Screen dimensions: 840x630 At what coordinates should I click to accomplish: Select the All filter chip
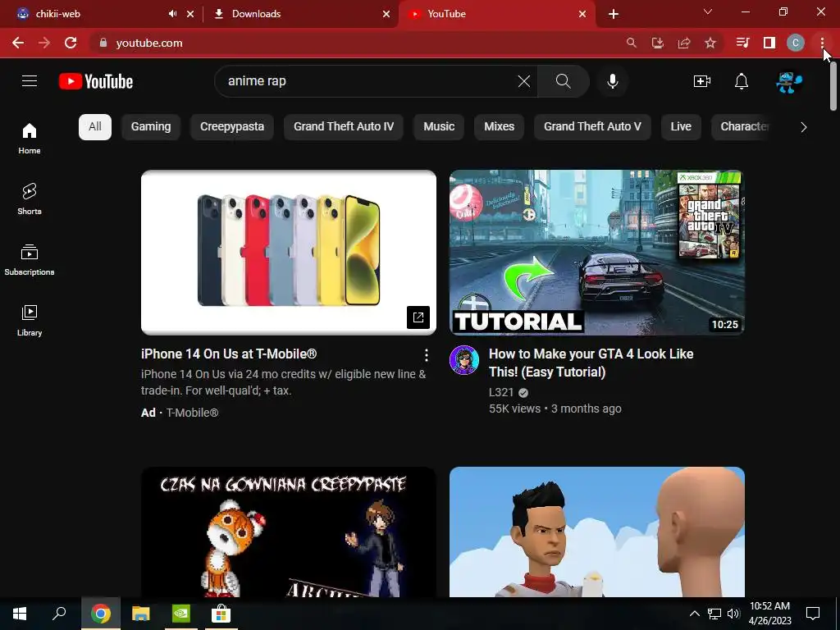(x=95, y=127)
